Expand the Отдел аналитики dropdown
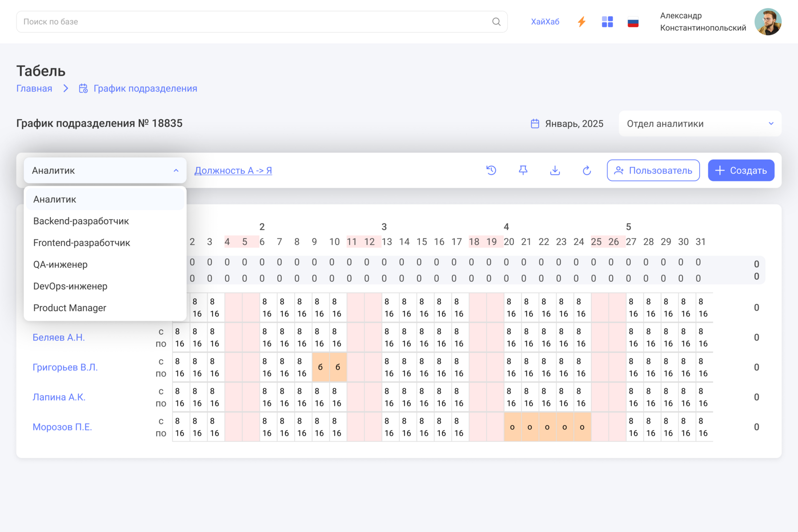This screenshot has height=532, width=798. (700, 124)
